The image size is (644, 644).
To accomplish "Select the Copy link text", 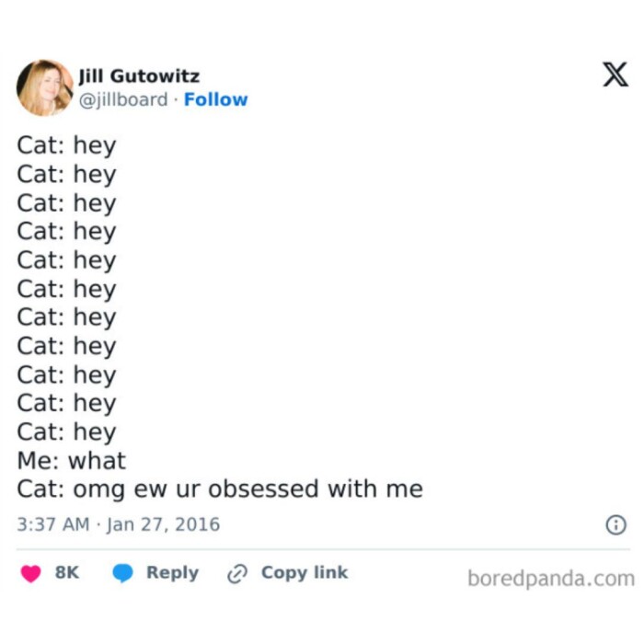I will click(305, 572).
